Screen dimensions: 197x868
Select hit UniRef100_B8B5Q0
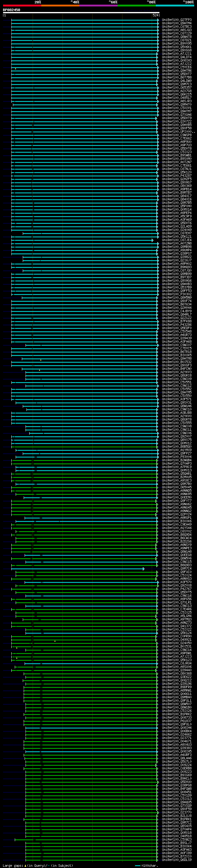pyautogui.click(x=177, y=446)
